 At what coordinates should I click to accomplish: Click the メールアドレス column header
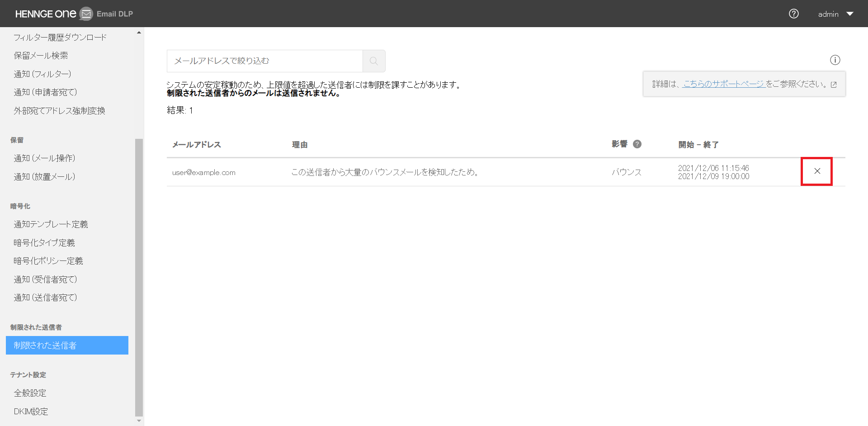[x=197, y=145]
